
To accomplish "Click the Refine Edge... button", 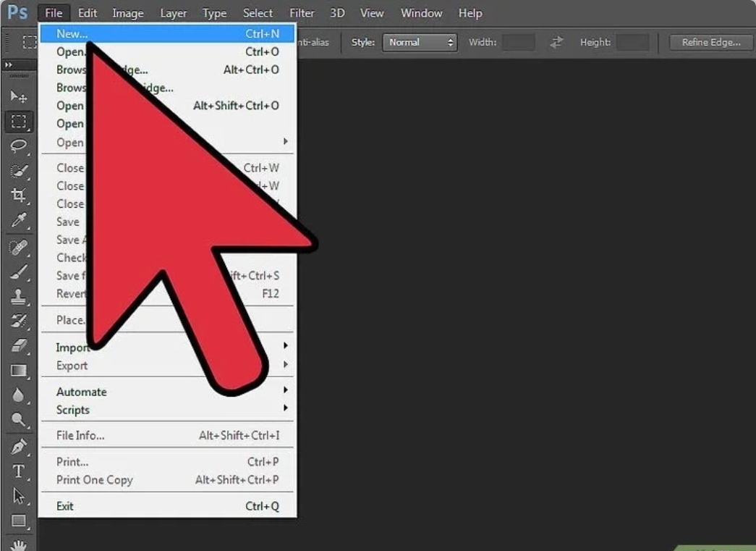I will [710, 43].
